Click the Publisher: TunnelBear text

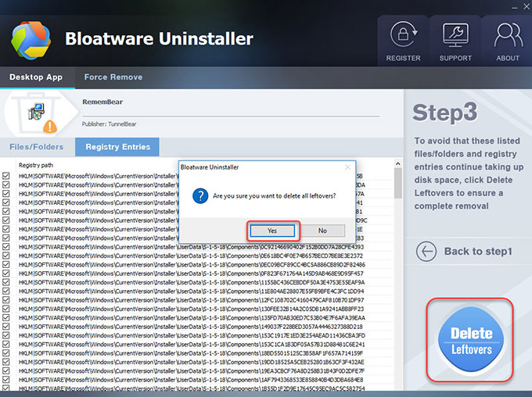click(x=109, y=124)
